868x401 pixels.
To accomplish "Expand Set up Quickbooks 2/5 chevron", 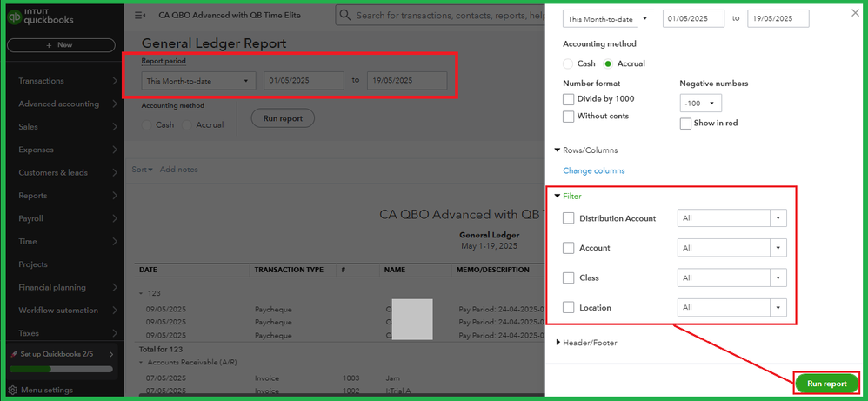I will click(x=111, y=354).
